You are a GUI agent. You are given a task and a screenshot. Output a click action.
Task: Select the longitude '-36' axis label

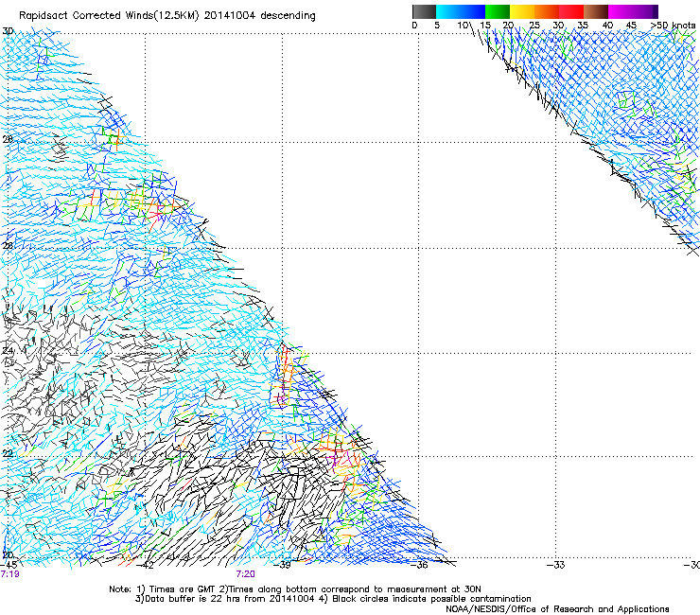(x=419, y=565)
